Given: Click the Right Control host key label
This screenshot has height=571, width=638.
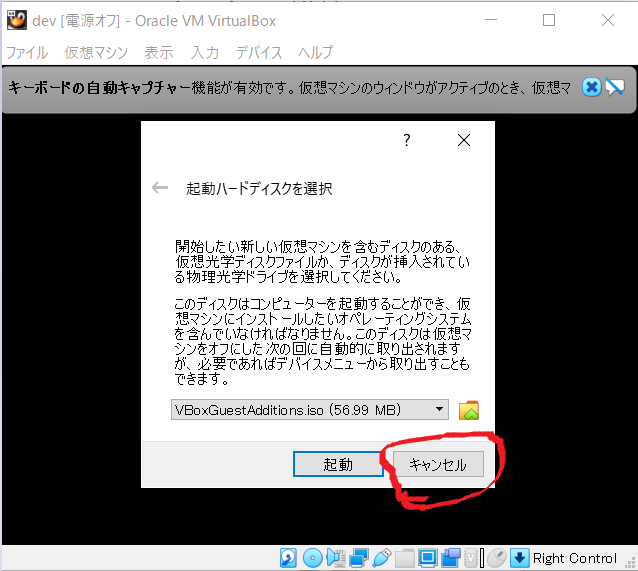Looking at the screenshot, I should [x=575, y=558].
